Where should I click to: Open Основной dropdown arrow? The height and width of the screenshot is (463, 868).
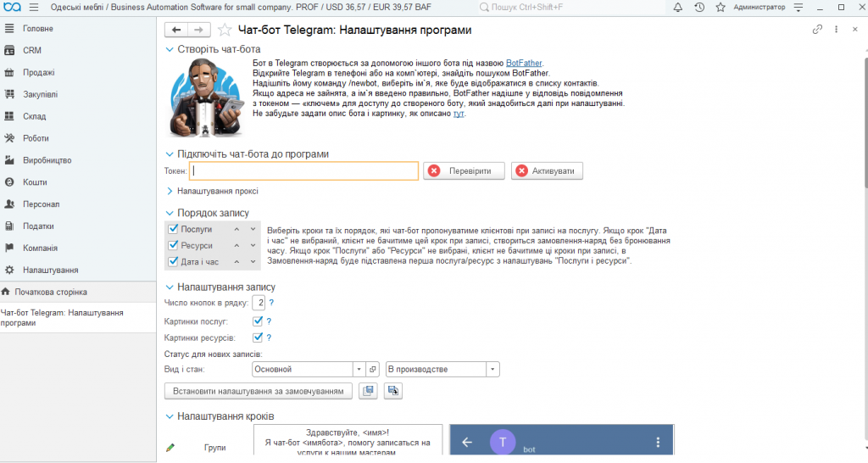pos(359,370)
